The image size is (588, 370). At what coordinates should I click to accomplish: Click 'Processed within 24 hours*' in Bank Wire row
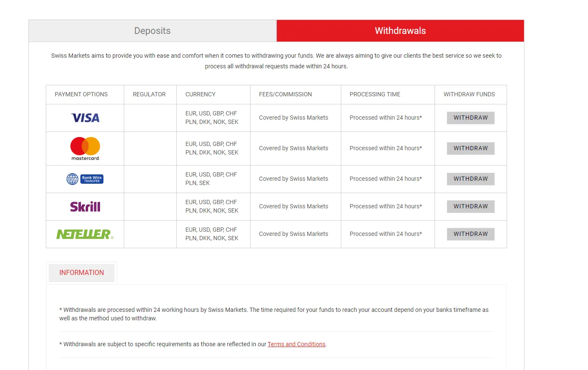(386, 179)
